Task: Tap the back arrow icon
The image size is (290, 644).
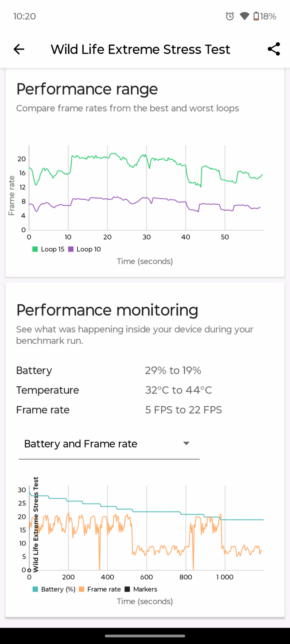Action: 19,49
